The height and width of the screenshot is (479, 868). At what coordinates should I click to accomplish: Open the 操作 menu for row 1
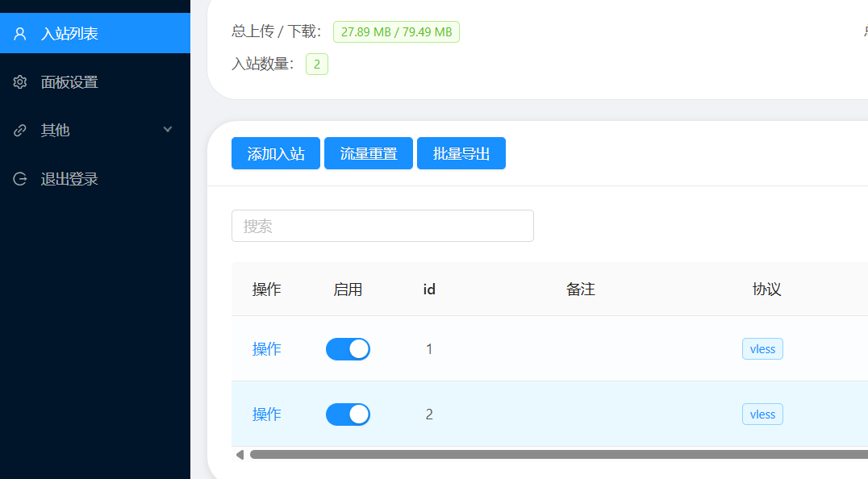[x=267, y=349]
